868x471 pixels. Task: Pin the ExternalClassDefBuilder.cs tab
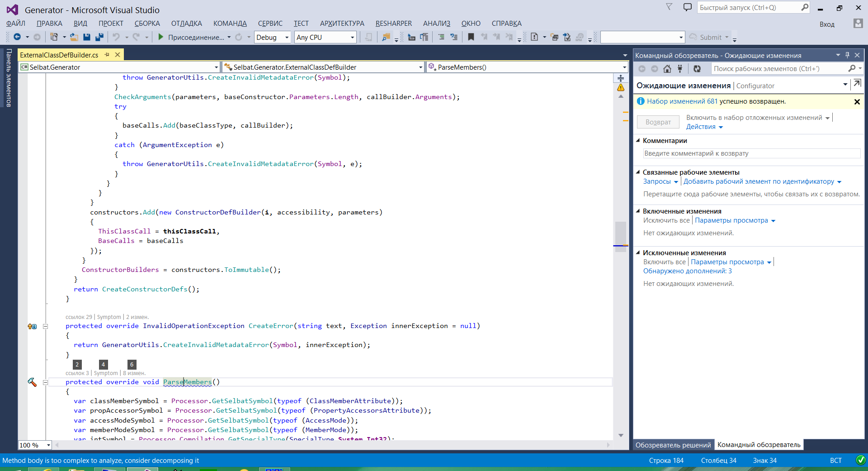[x=107, y=55]
